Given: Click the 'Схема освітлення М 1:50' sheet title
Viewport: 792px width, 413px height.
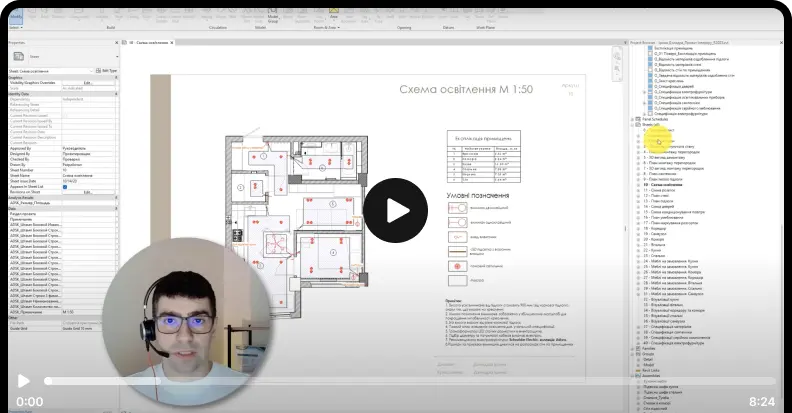Looking at the screenshot, I should 466,89.
